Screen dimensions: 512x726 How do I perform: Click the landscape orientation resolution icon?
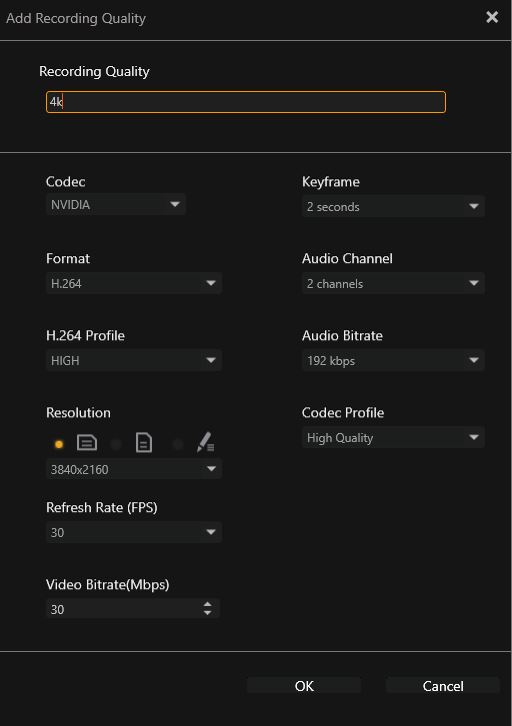coord(87,443)
